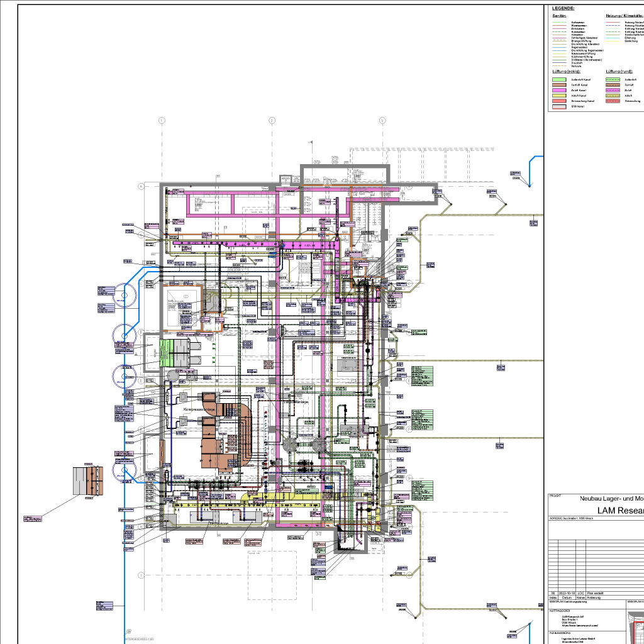Click the LEGENDE heading
The height and width of the screenshot is (644, 644).
tap(563, 8)
